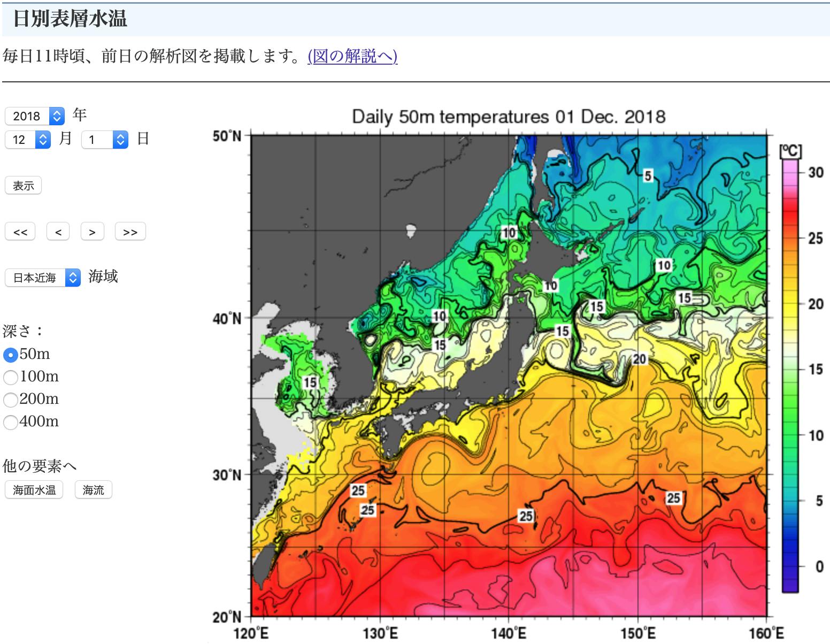This screenshot has height=644, width=830.
Task: Jump back with the << button
Action: pos(20,232)
